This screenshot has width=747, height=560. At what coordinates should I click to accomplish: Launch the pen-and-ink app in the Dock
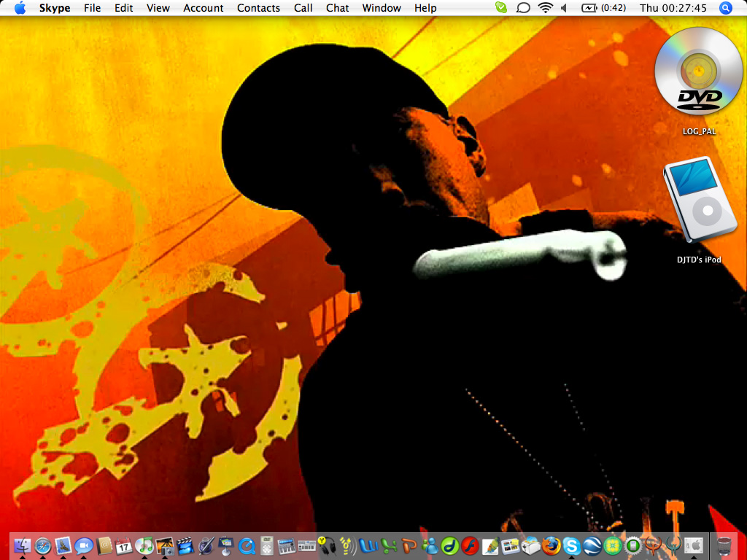coord(205,545)
